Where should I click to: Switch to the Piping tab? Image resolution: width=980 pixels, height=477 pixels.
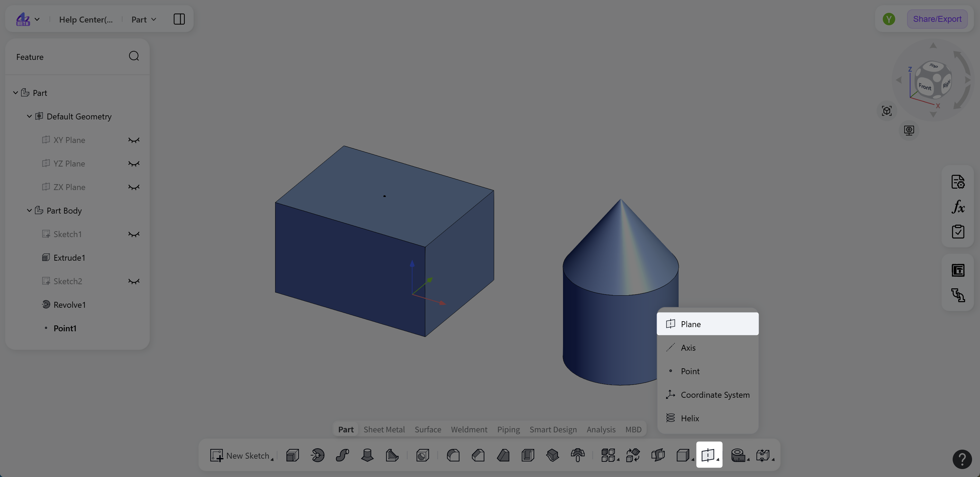(x=508, y=430)
